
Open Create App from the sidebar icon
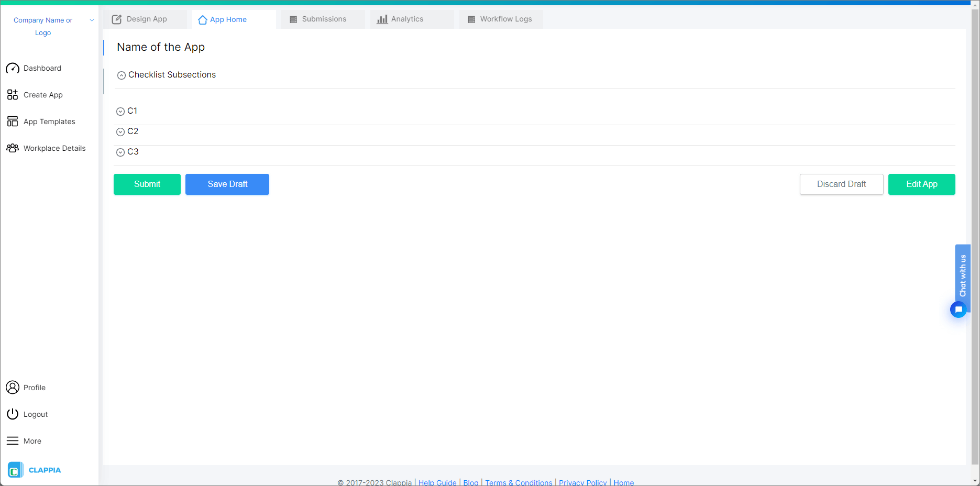(x=13, y=95)
